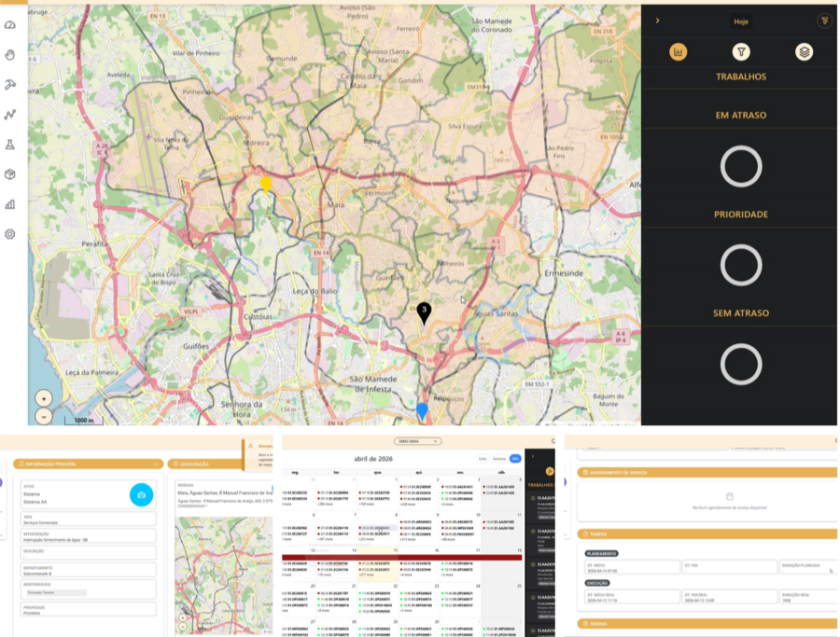This screenshot has height=637, width=840.
Task: Click the Morada address text
Action: click(x=225, y=492)
